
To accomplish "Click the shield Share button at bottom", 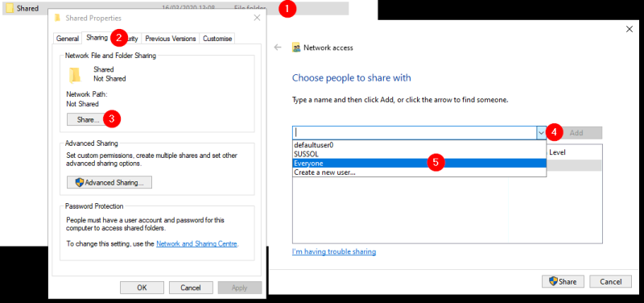I will pyautogui.click(x=563, y=281).
